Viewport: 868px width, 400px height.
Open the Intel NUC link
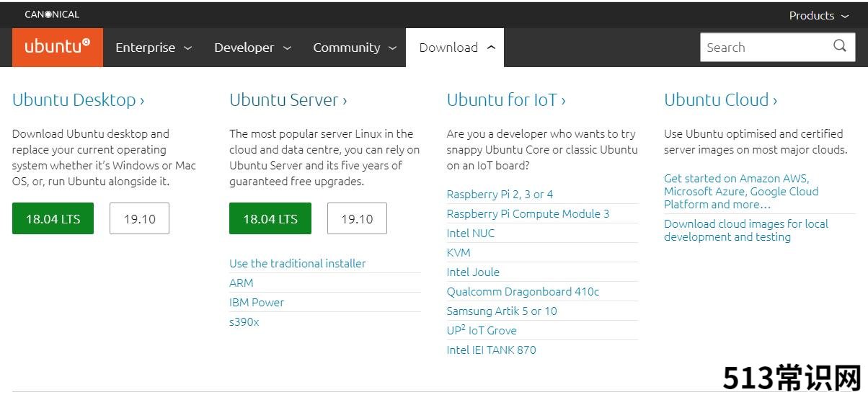point(471,234)
